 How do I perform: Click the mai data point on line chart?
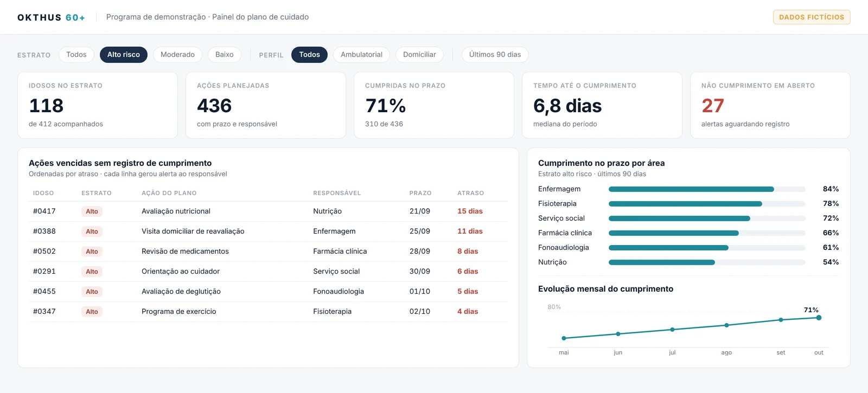(564, 338)
